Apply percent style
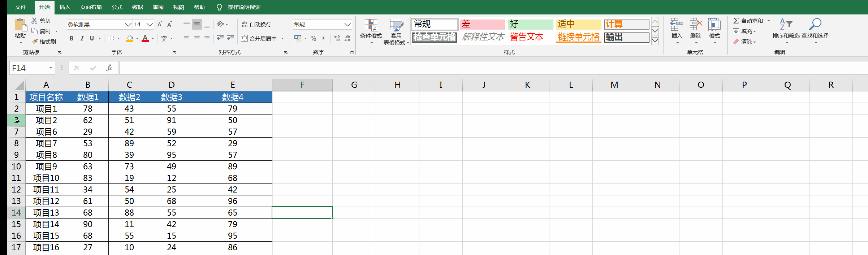868x255 pixels. tap(313, 38)
